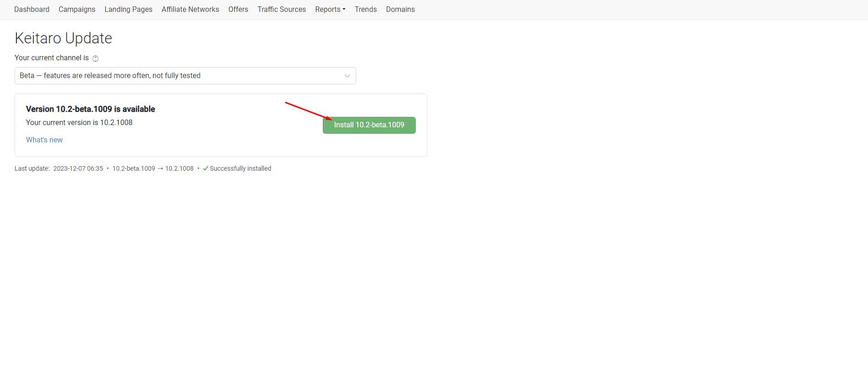Image resolution: width=868 pixels, height=382 pixels.
Task: Open the Offers section
Action: 238,9
